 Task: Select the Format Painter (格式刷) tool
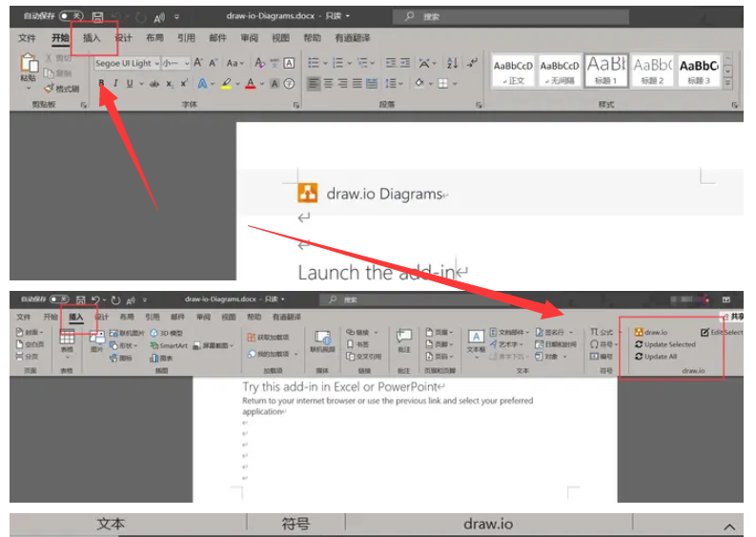click(x=61, y=89)
